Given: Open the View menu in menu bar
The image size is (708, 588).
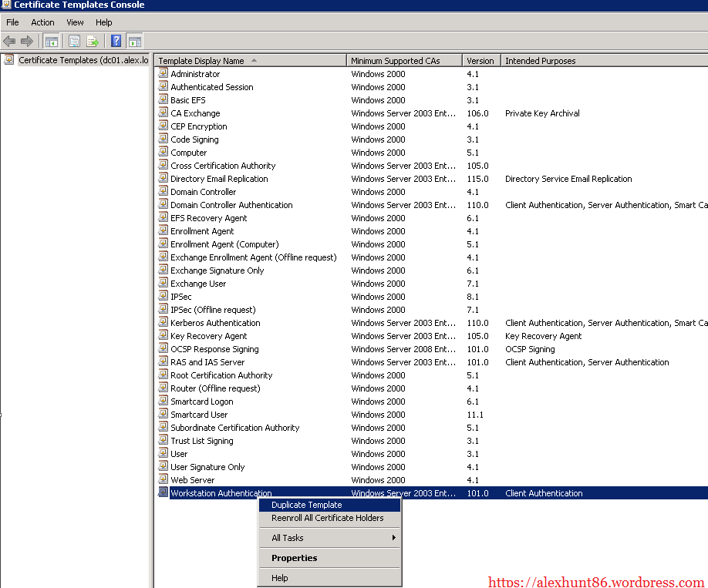Looking at the screenshot, I should (75, 22).
